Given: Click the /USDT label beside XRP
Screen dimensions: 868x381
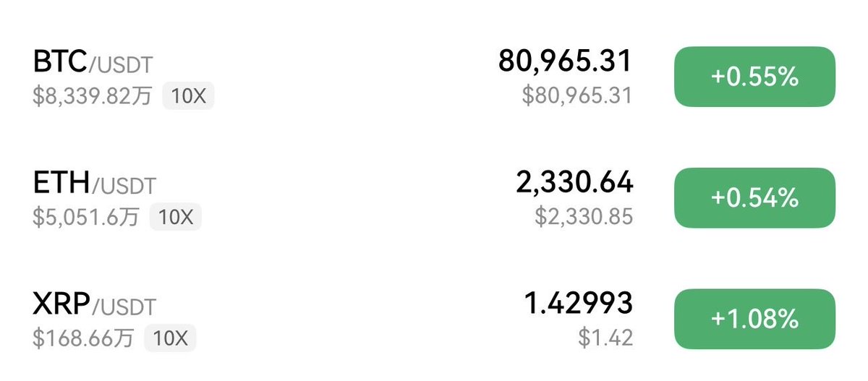Looking at the screenshot, I should click(123, 308).
